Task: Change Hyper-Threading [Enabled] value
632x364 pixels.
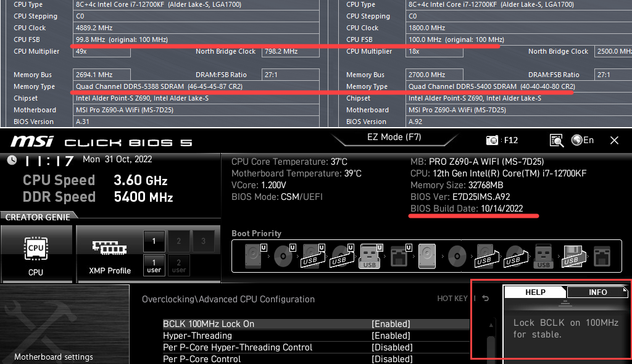Action: [x=391, y=336]
